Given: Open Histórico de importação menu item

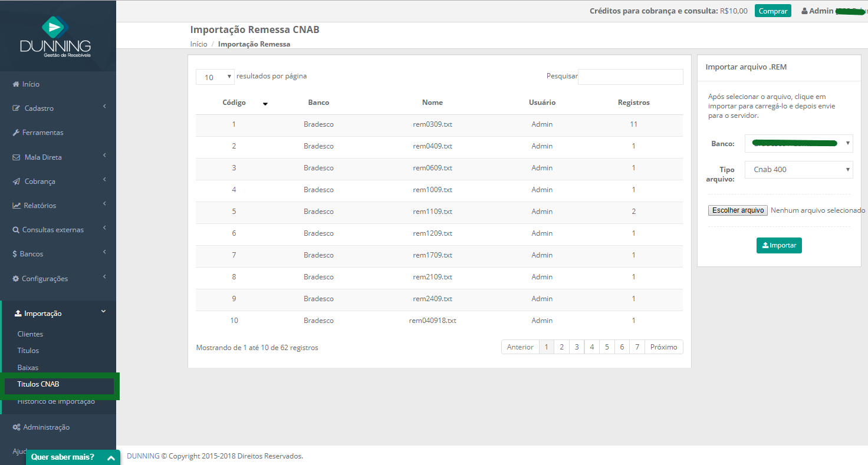Looking at the screenshot, I should tap(56, 402).
